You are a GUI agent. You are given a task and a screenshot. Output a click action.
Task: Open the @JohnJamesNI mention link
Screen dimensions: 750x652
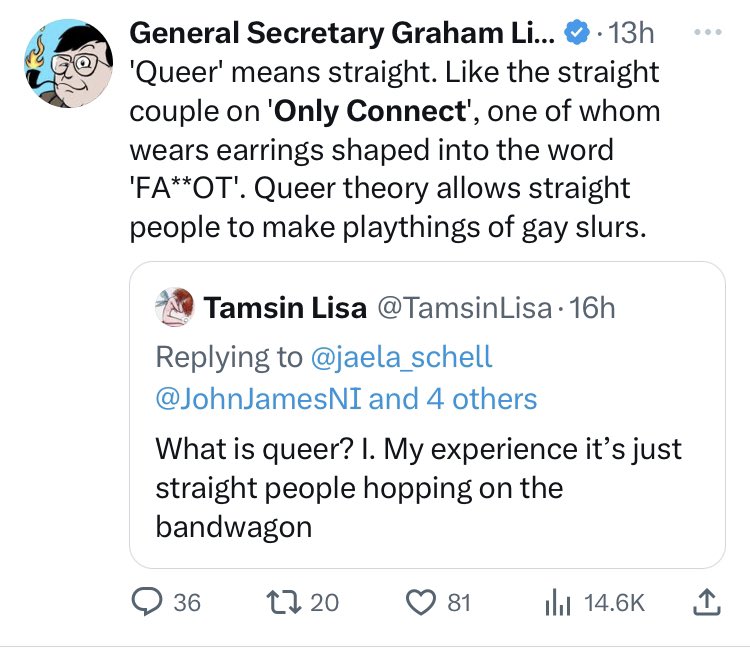[259, 398]
